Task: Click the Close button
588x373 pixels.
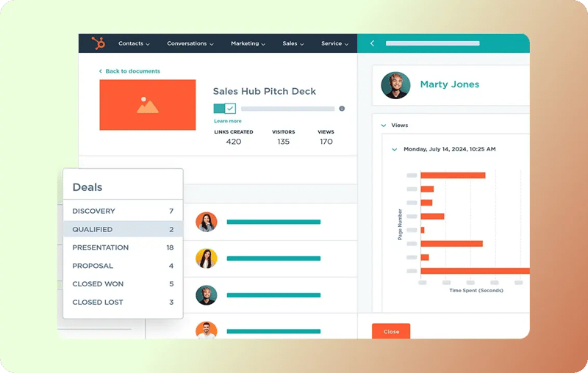Action: pyautogui.click(x=391, y=331)
